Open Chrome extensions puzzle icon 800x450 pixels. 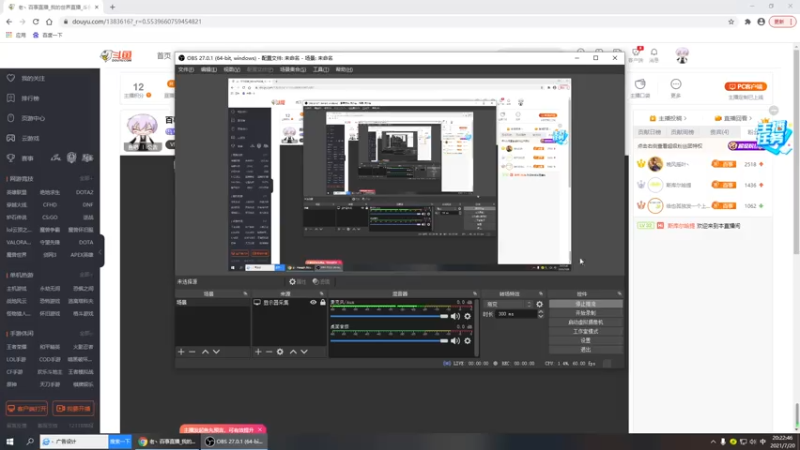[747, 21]
